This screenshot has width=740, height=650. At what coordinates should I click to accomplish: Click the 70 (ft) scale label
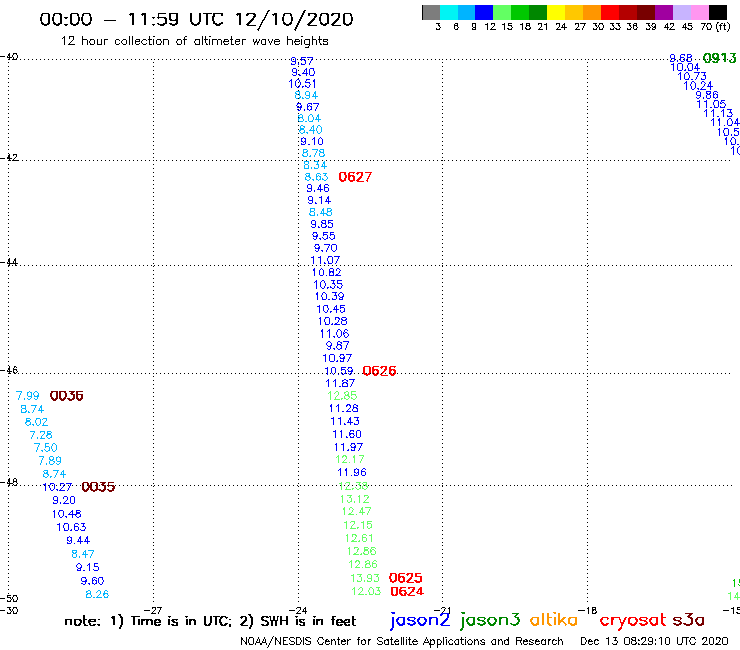pyautogui.click(x=715, y=26)
